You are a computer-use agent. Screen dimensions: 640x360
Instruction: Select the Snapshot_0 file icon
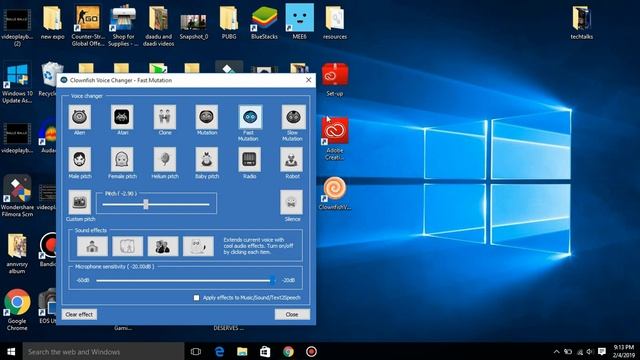point(193,26)
